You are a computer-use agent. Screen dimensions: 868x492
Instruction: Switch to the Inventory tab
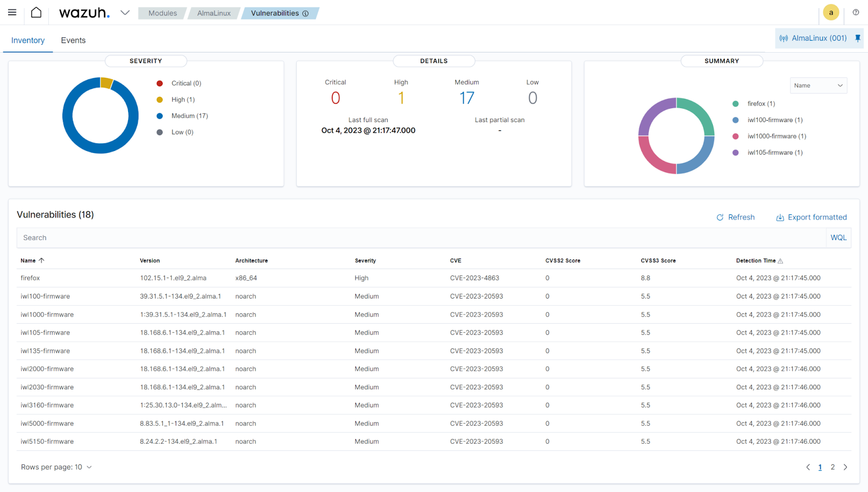point(28,40)
